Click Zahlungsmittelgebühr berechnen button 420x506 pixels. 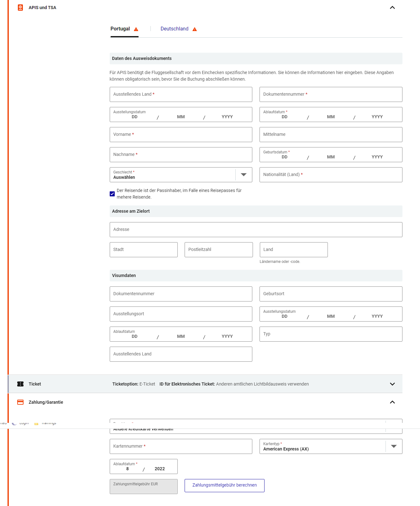[224, 485]
